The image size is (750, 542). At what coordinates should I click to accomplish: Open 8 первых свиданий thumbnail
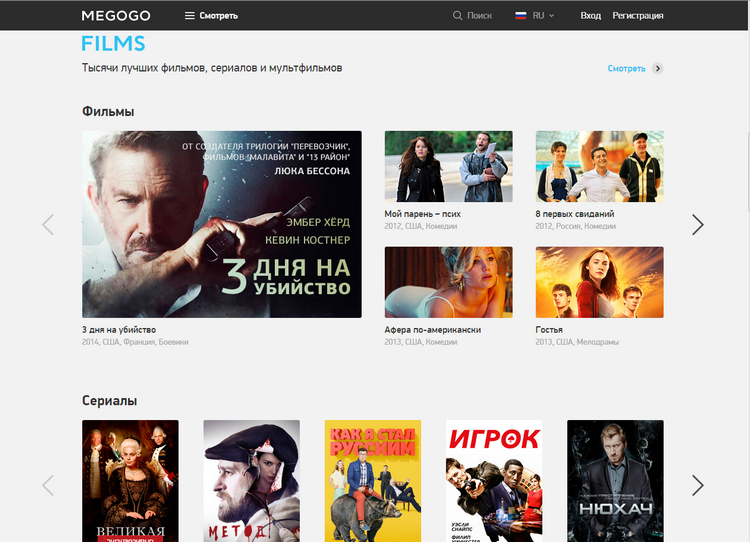point(599,166)
